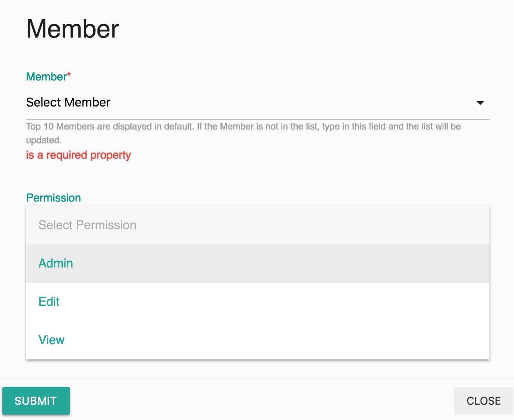
Task: Select the 'Select Permission' placeholder option
Action: [x=87, y=225]
